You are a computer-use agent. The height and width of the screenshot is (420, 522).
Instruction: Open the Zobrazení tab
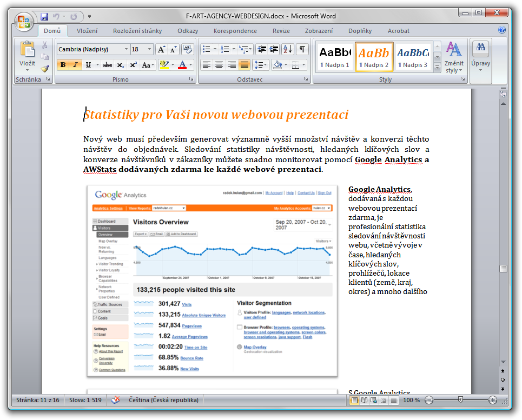[x=319, y=31]
